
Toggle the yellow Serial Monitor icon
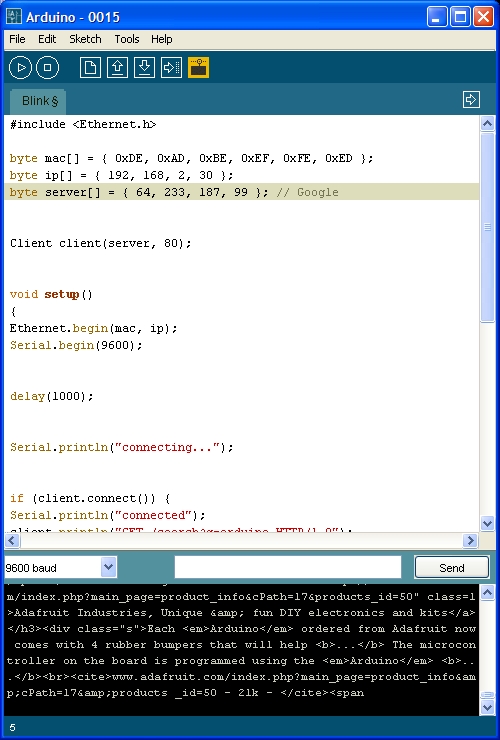(x=198, y=67)
